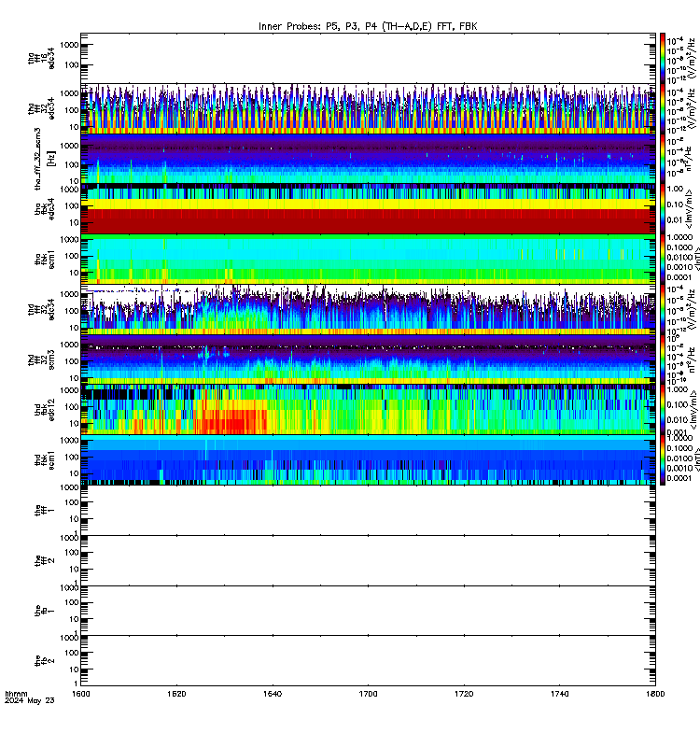Open the tha fbk scm1 spectrogram panel

[x=368, y=260]
